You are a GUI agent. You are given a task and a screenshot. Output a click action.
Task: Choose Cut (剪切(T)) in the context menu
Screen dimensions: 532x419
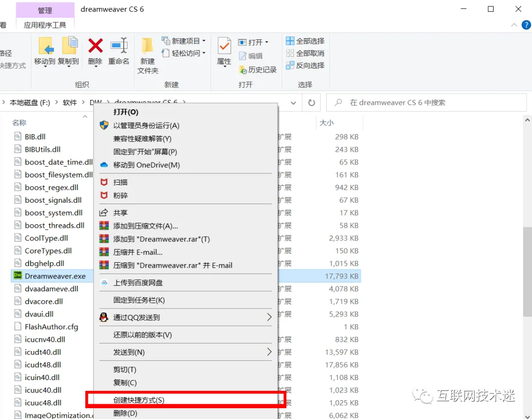click(185, 370)
